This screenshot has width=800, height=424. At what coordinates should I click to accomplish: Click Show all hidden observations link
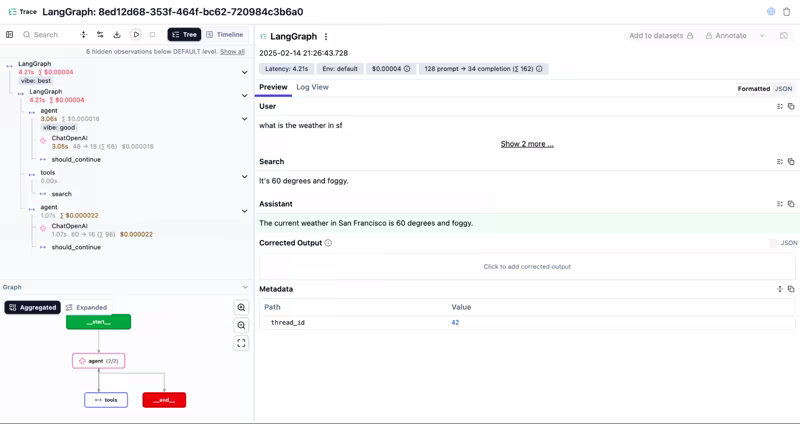click(232, 52)
